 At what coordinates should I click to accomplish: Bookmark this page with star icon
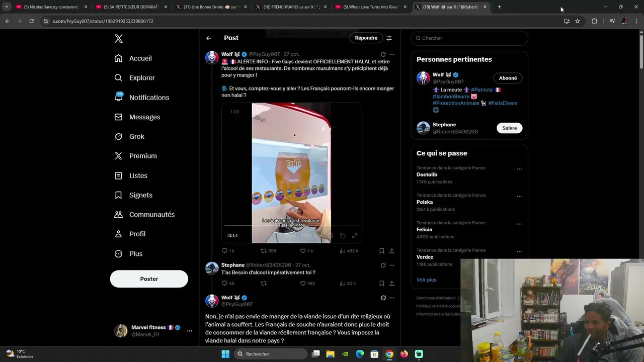(578, 21)
